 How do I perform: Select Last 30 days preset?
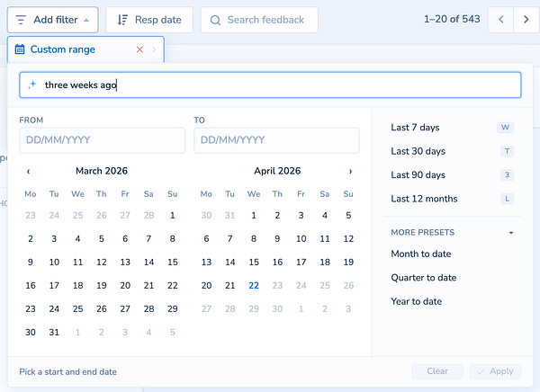click(452, 151)
